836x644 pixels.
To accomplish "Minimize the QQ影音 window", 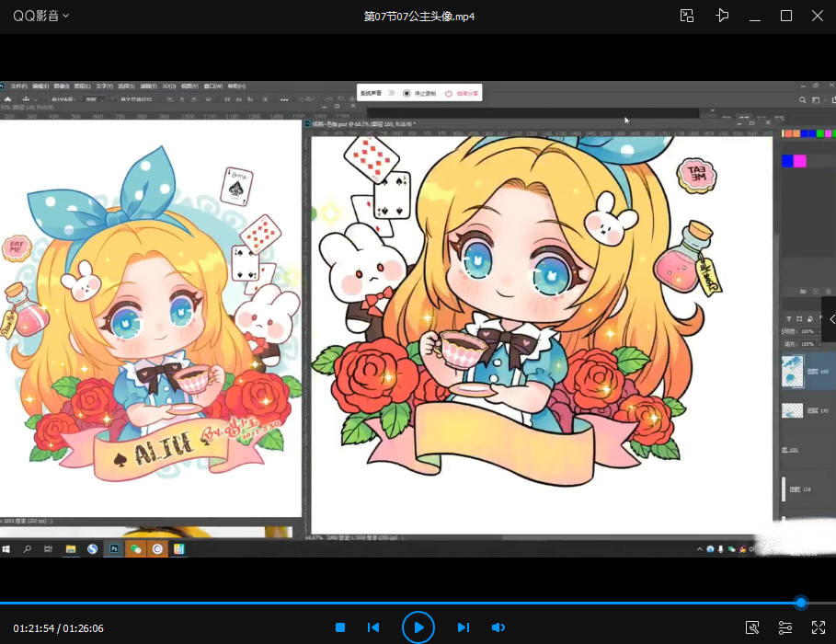I will 755,16.
